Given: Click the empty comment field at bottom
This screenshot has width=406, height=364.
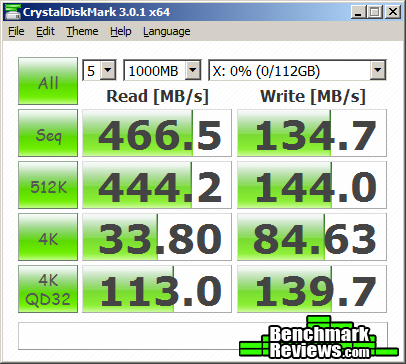Looking at the screenshot, I should tap(203, 336).
